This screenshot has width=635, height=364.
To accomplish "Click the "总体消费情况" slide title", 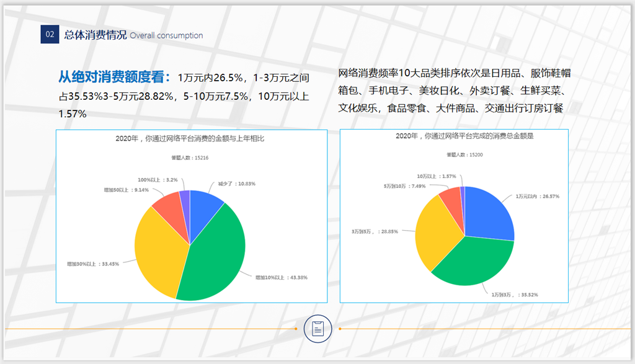I will 95,35.
